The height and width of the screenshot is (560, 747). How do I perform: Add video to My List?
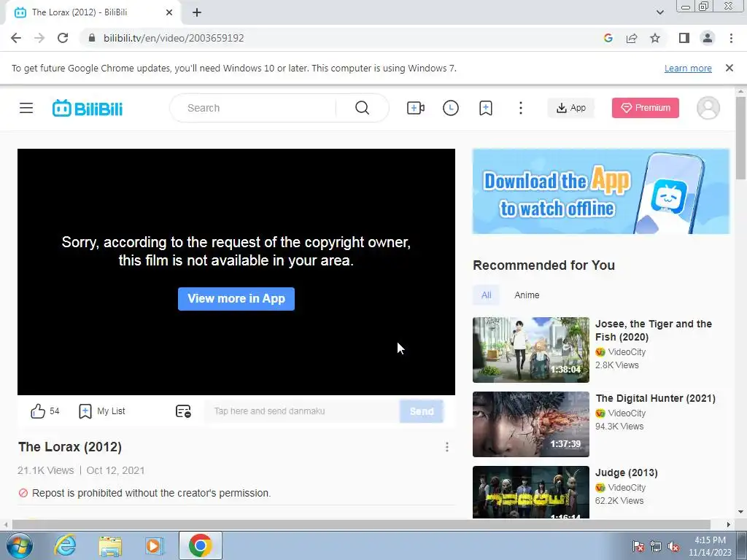point(101,411)
